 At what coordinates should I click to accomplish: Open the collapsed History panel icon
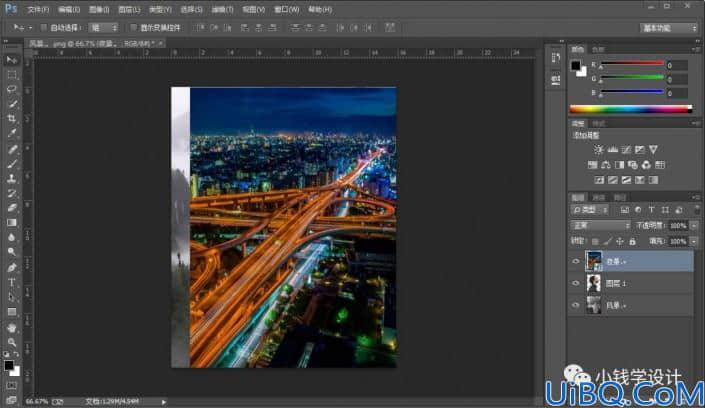pyautogui.click(x=556, y=58)
